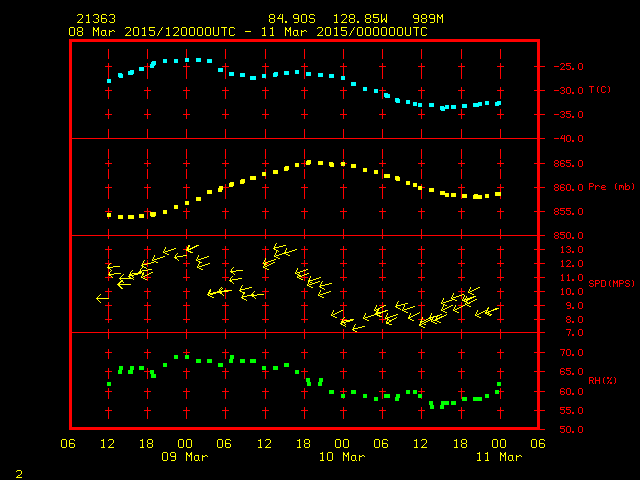Viewport: 640px width, 480px height.
Task: Click the lone 2 in the corner
Action: point(19,474)
